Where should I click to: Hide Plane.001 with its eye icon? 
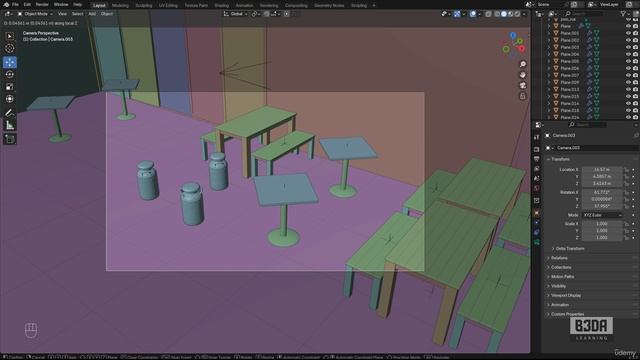click(628, 33)
